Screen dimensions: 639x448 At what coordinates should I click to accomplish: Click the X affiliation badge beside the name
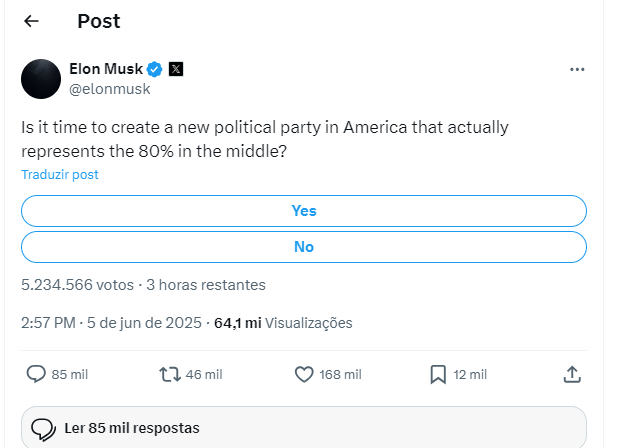tap(176, 69)
